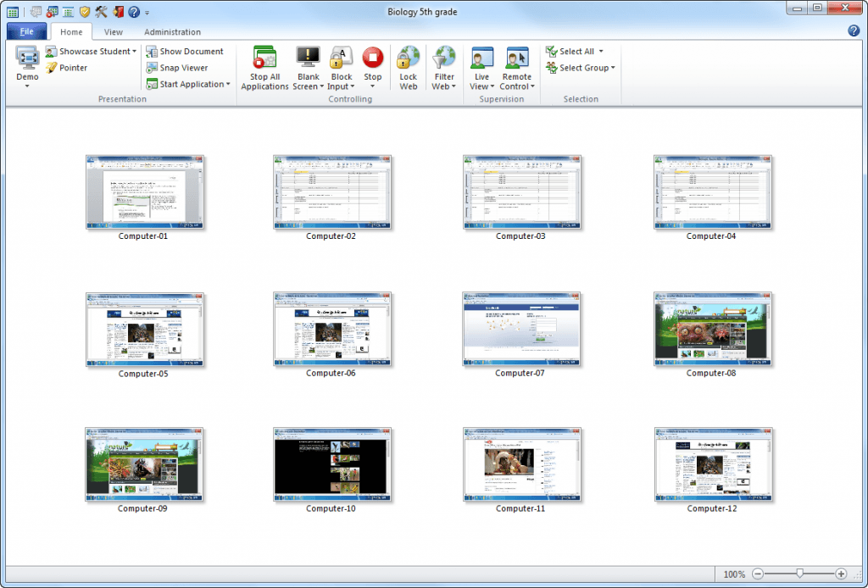
Task: Select the Computer-06 thumbnail
Action: tap(332, 329)
